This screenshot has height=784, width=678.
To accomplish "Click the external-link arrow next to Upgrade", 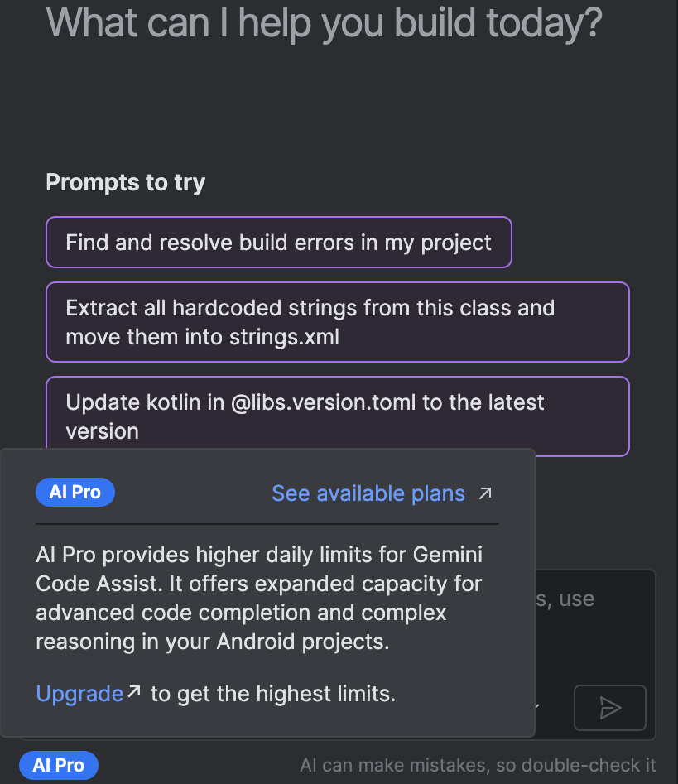I will 134,692.
